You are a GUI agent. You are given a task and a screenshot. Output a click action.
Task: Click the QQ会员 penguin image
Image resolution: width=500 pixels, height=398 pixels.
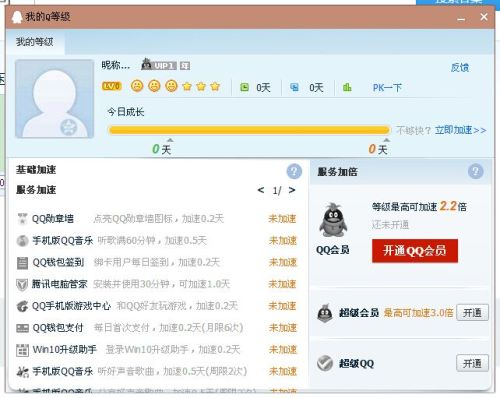pos(333,220)
